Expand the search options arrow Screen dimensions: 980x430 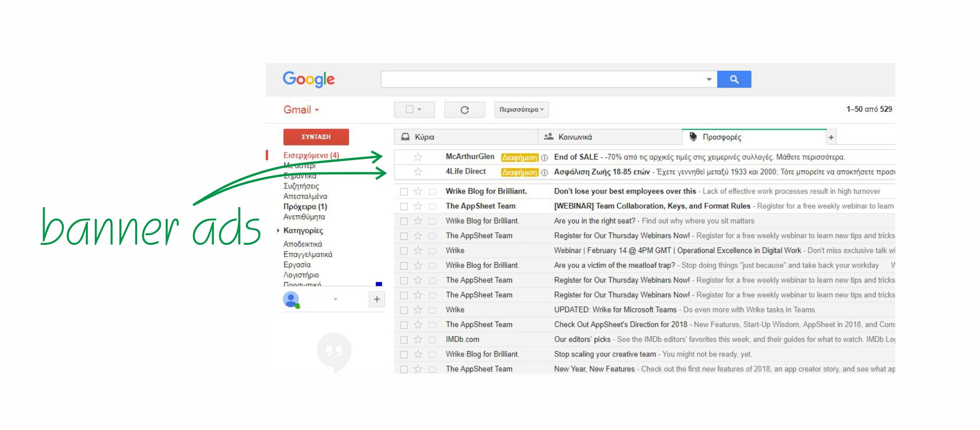pos(709,79)
